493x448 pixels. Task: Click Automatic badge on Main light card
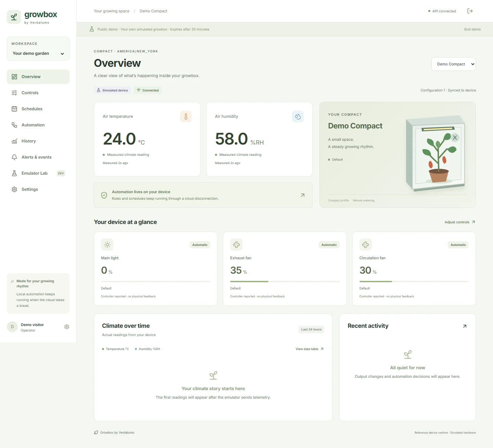point(200,245)
